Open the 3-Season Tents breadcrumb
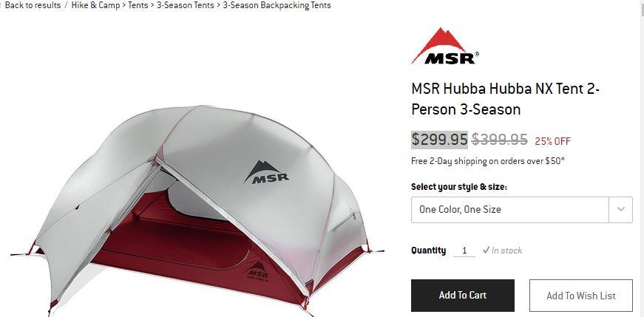 point(186,5)
